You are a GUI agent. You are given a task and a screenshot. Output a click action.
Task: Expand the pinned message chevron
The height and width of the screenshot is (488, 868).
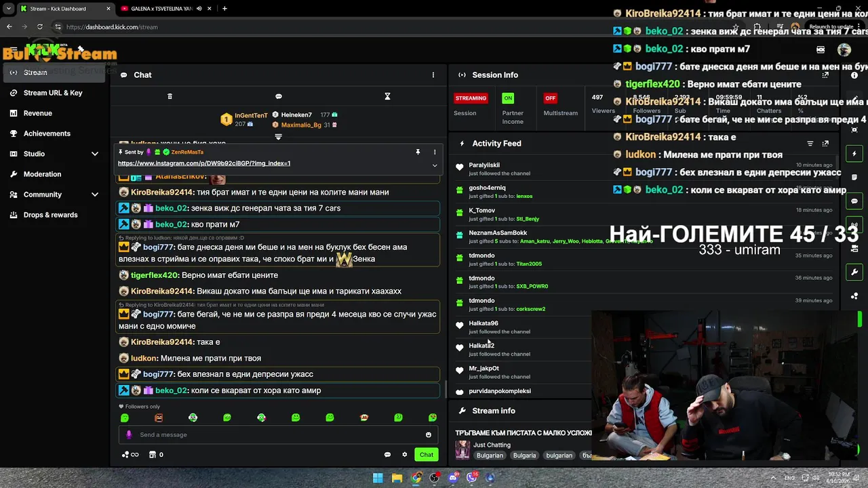(x=435, y=165)
